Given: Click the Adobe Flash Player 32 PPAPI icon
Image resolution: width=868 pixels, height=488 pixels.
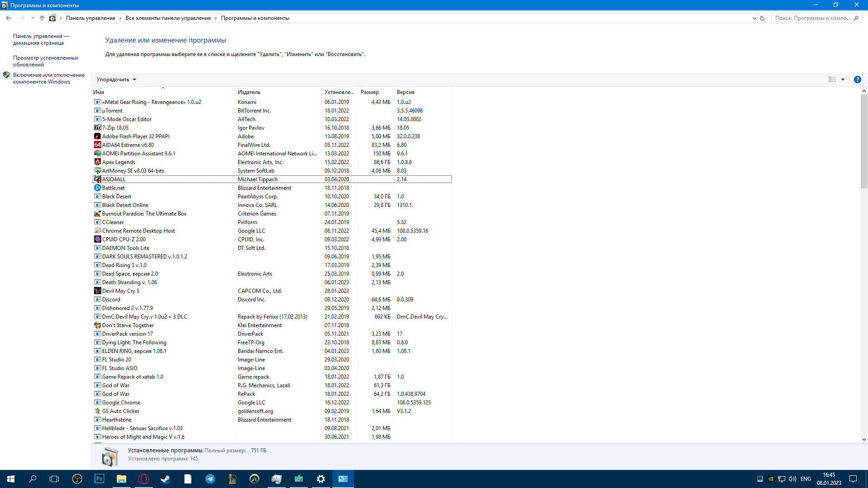Looking at the screenshot, I should 97,136.
